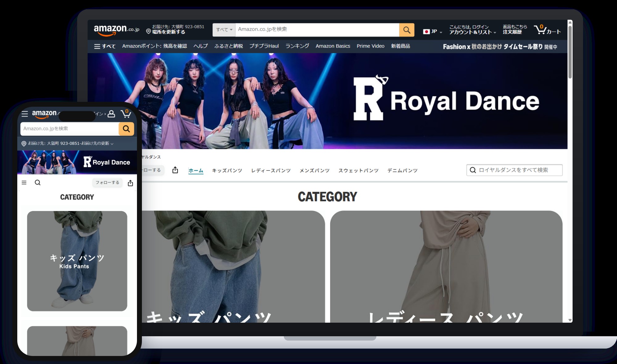The image size is (617, 364).
Task: Click the ロイヤルダンスをすべて検索 input field
Action: (514, 170)
